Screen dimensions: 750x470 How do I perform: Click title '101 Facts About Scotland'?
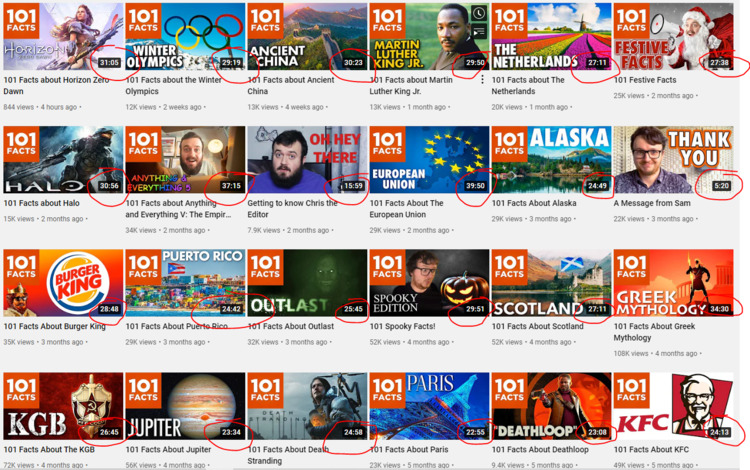coord(538,327)
